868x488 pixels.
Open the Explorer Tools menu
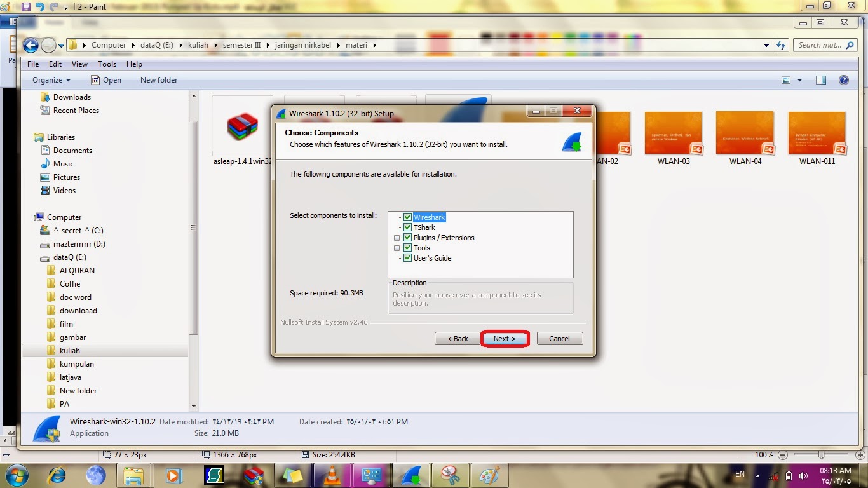point(107,64)
